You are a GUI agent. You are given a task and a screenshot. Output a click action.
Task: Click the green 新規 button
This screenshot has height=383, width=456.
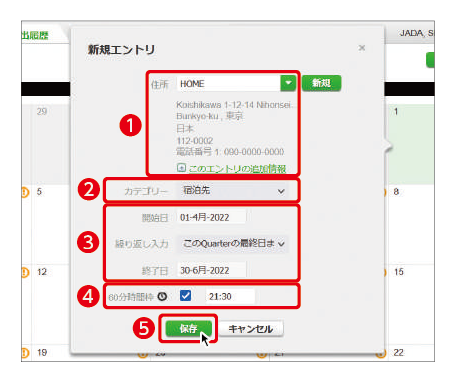tap(321, 83)
